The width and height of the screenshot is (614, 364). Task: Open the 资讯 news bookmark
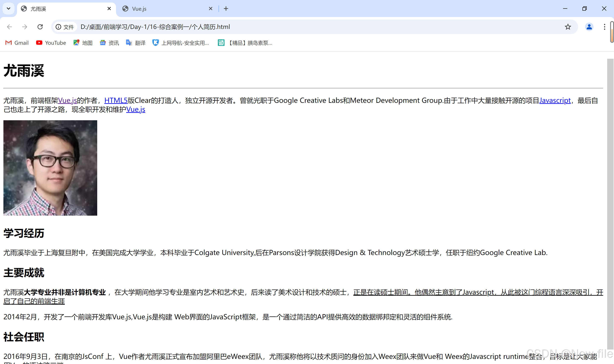click(109, 43)
